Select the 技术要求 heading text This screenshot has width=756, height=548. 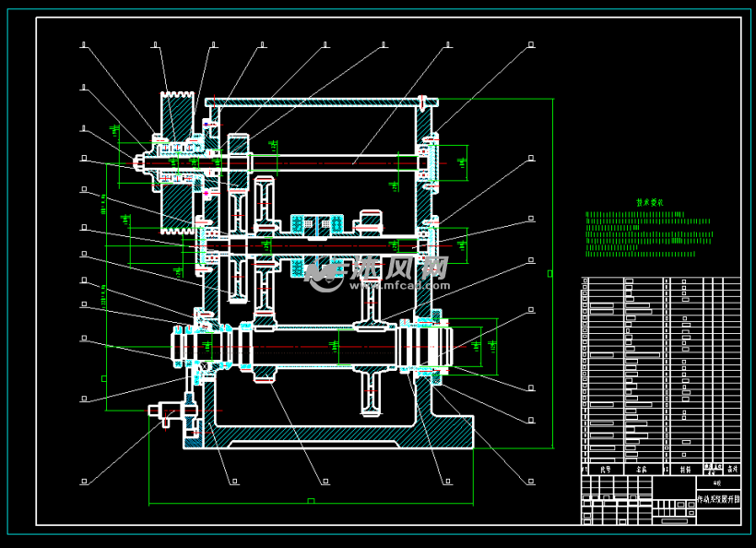[x=650, y=202]
